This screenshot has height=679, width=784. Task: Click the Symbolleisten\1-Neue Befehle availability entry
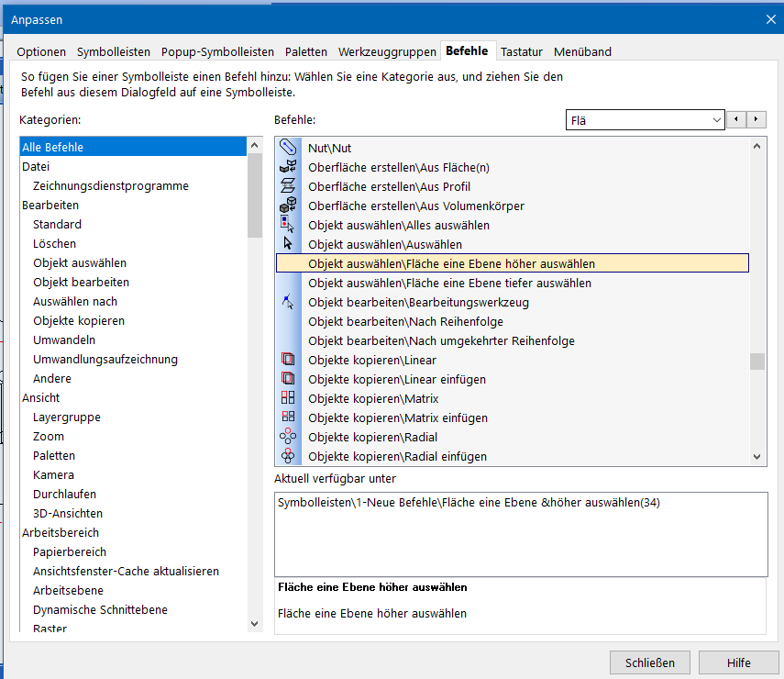tap(469, 503)
